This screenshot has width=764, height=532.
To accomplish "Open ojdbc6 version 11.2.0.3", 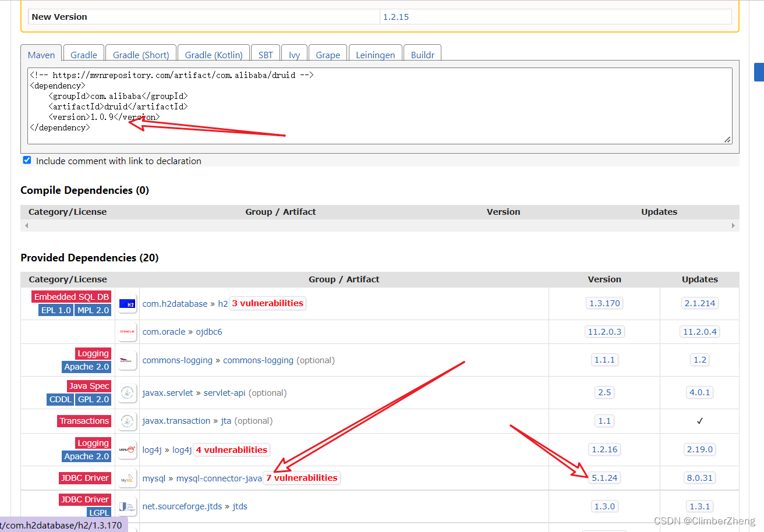I will (604, 332).
